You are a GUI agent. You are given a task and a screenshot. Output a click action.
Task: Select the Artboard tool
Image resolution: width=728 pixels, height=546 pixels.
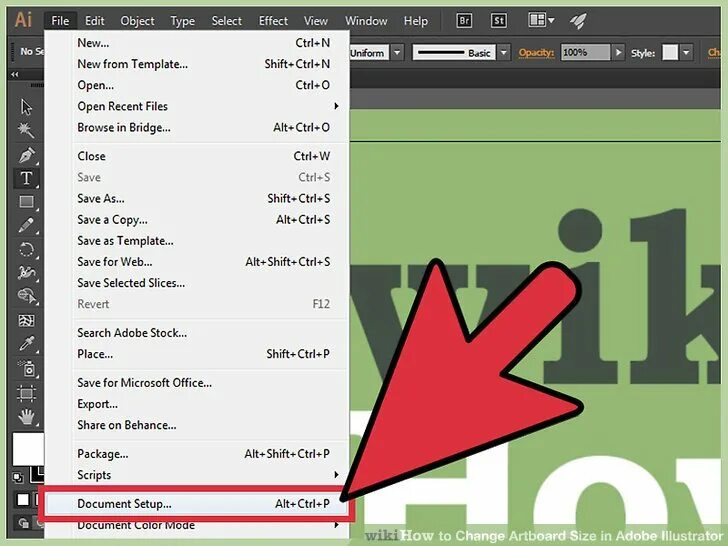[x=26, y=394]
